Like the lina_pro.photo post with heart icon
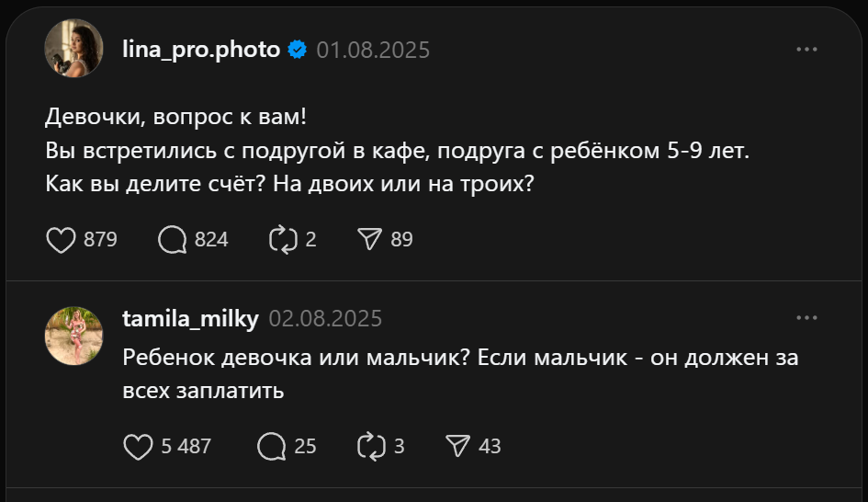Screen dimensions: 868x502 (x=60, y=240)
